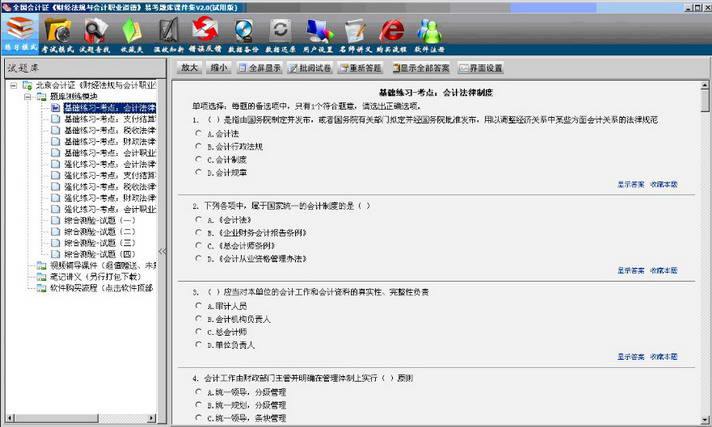Select option A 《会计法》 for question 2
712x427 pixels.
[x=198, y=219]
